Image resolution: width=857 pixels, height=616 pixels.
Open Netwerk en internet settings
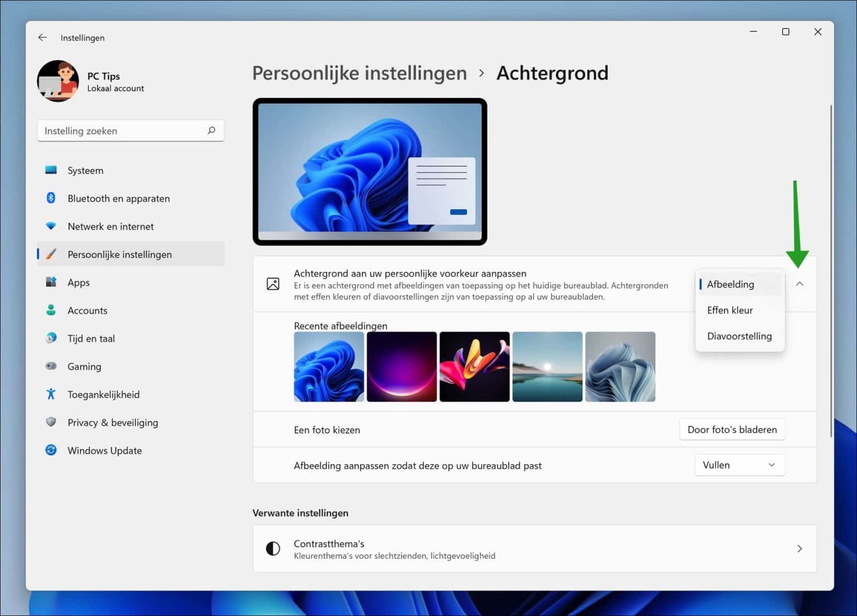click(x=110, y=226)
